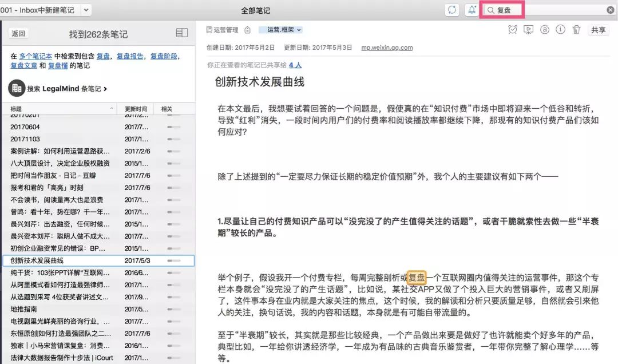This screenshot has width=618, height=364.
Task: Click the 复盘文章 search term link
Action: click(23, 65)
